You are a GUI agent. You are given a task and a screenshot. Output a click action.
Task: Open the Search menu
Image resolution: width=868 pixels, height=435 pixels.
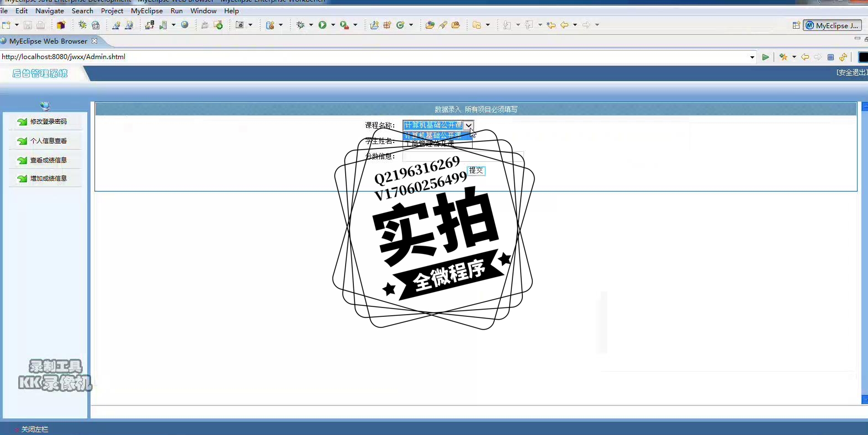coord(82,10)
